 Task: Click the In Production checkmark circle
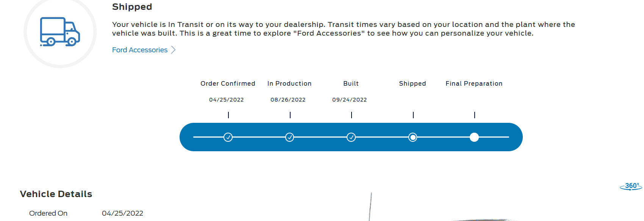coord(290,137)
